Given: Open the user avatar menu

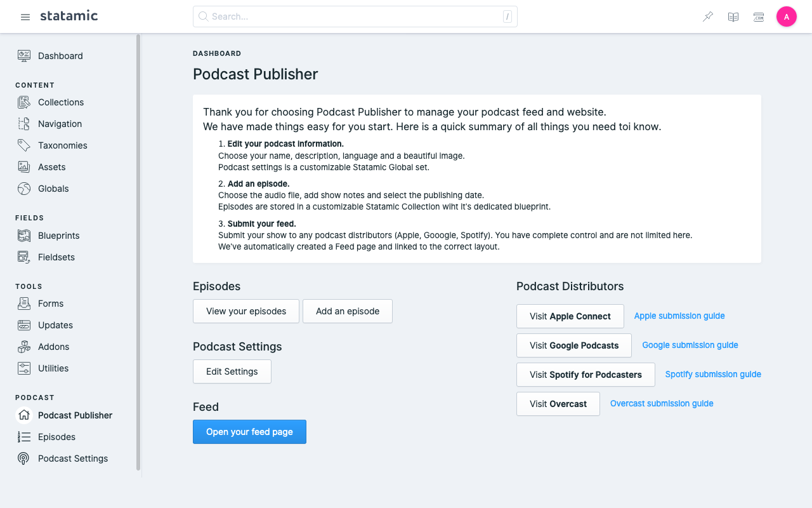Looking at the screenshot, I should coord(787,17).
